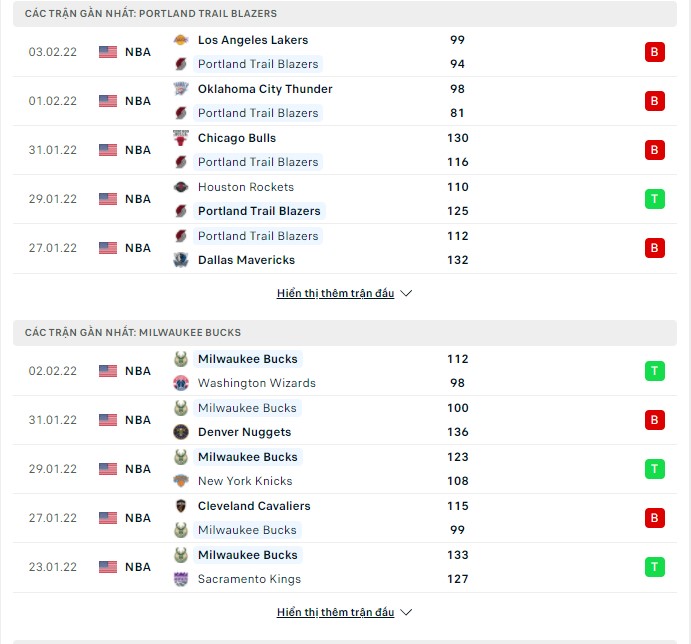Image resolution: width=691 pixels, height=644 pixels.
Task: Click the Chicago Bulls team logo
Action: tap(180, 138)
